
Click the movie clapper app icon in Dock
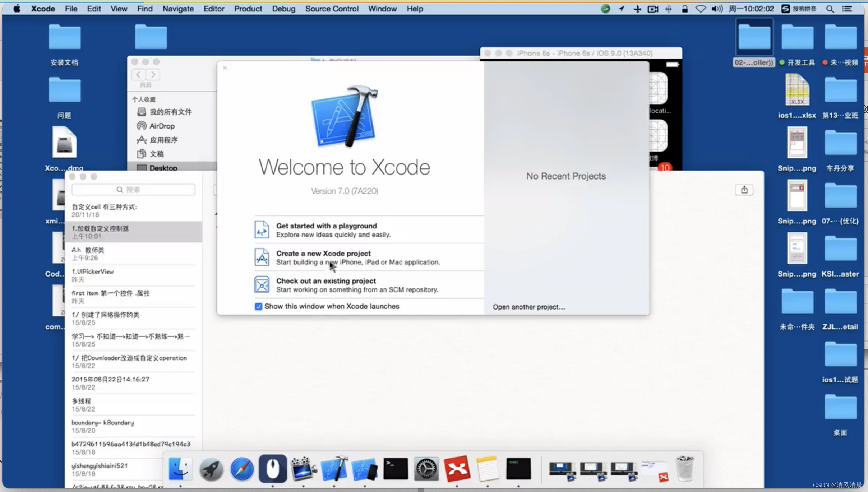click(x=303, y=469)
